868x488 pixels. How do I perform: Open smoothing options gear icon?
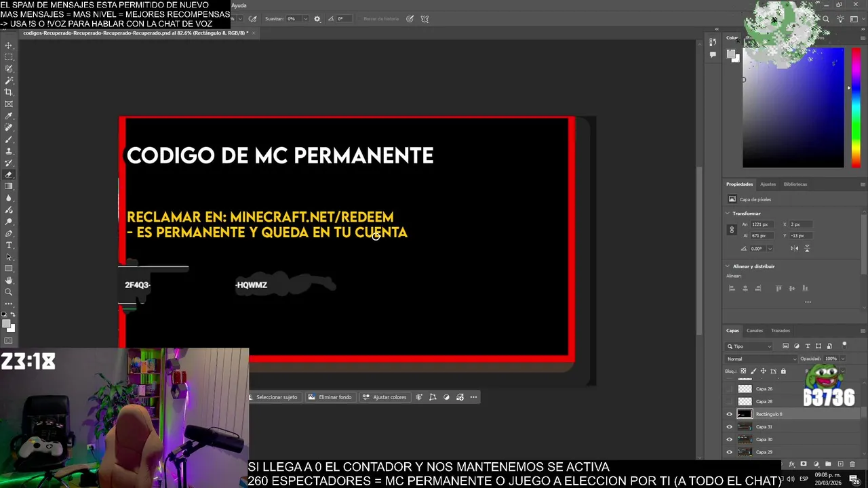[x=317, y=19]
